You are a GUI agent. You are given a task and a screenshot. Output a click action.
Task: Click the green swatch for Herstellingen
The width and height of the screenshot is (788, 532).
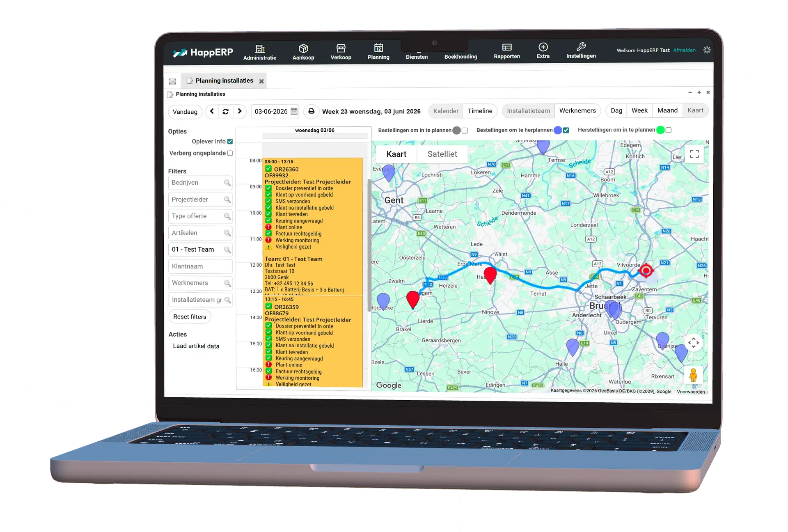pyautogui.click(x=660, y=130)
